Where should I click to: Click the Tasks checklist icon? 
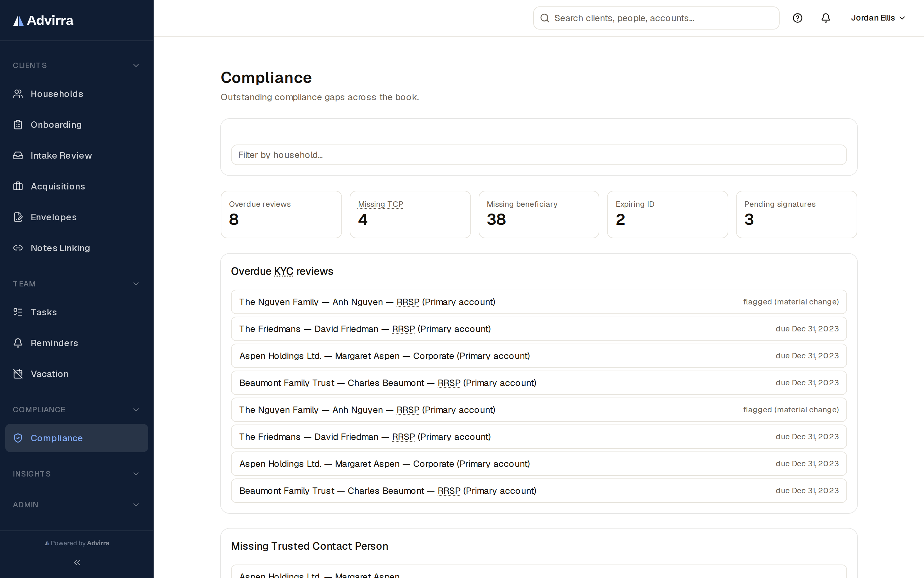[18, 312]
